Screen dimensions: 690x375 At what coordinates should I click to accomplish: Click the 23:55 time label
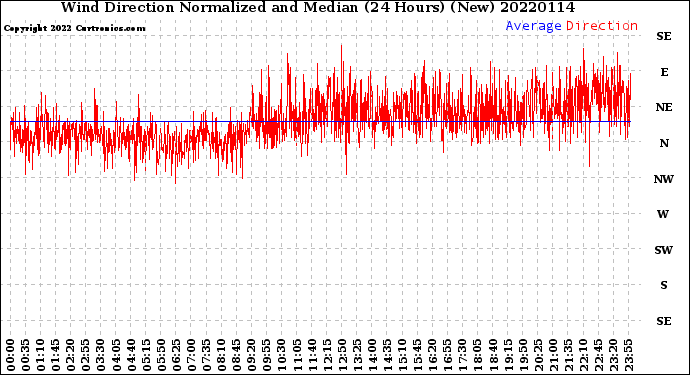point(628,355)
